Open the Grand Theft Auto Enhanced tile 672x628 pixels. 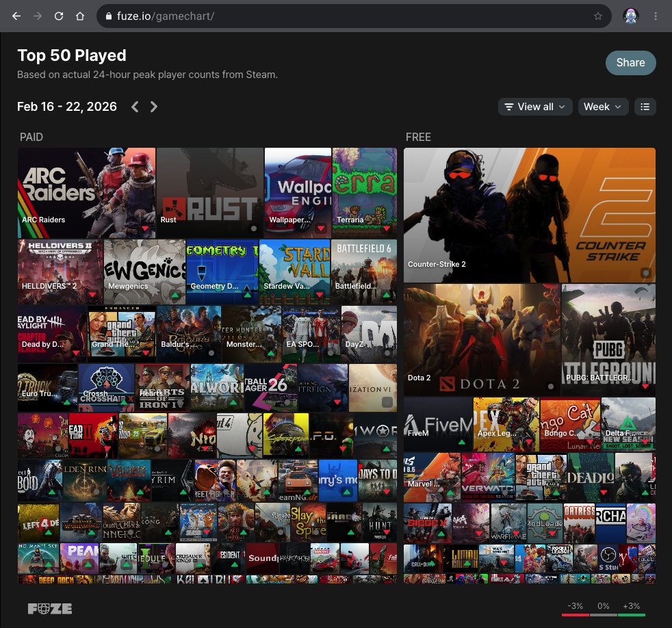[122, 334]
